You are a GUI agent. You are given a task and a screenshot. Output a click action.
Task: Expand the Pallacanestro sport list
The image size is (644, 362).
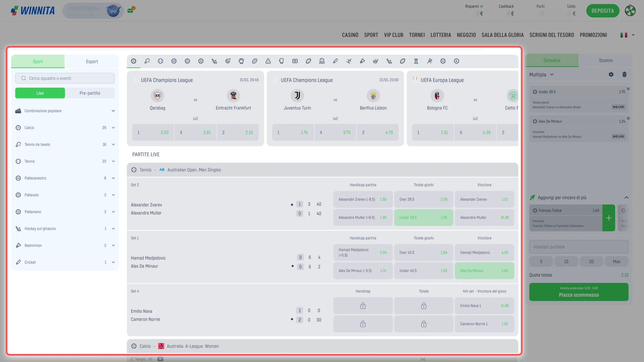(65, 178)
